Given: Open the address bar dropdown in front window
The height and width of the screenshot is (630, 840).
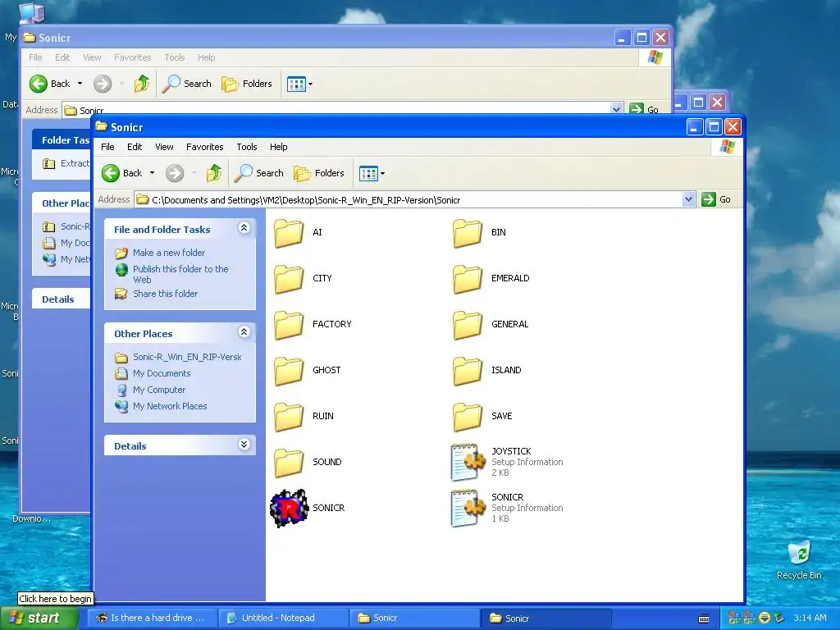Looking at the screenshot, I should pos(689,200).
